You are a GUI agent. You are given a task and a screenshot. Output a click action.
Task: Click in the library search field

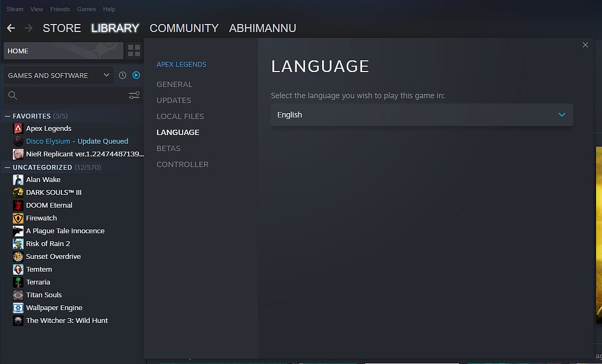coord(73,96)
